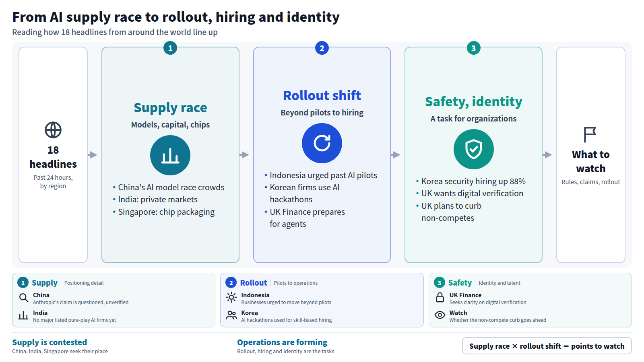Click the "Positioning detail" label
The image size is (644, 362).
click(84, 283)
